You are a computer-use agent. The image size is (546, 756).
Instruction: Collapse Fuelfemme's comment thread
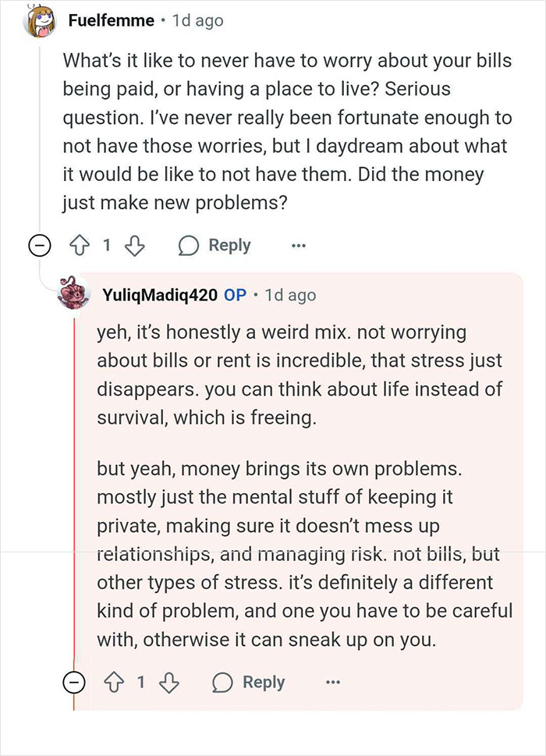point(40,247)
